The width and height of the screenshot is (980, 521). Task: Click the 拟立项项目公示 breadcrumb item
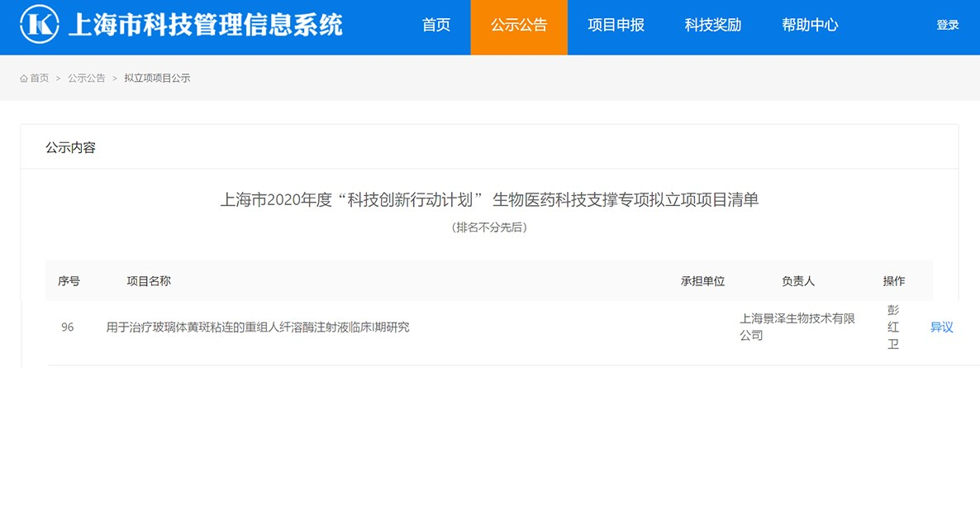click(x=157, y=79)
